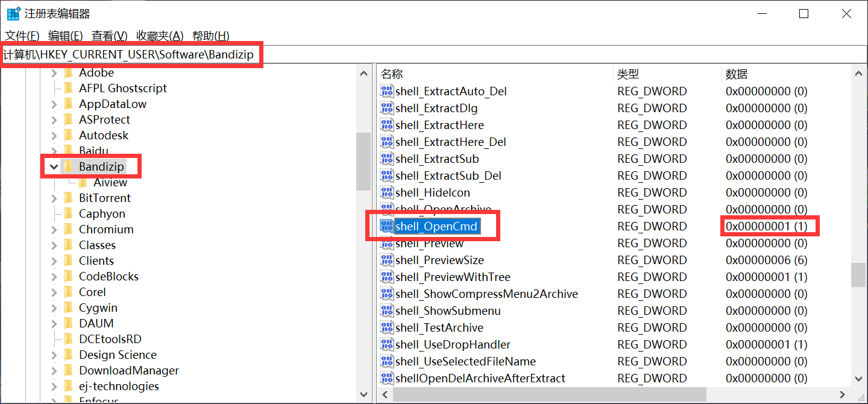Click the shell_OpenCmd data 0x00000001 (1)
This screenshot has height=404, width=868.
[x=766, y=227]
